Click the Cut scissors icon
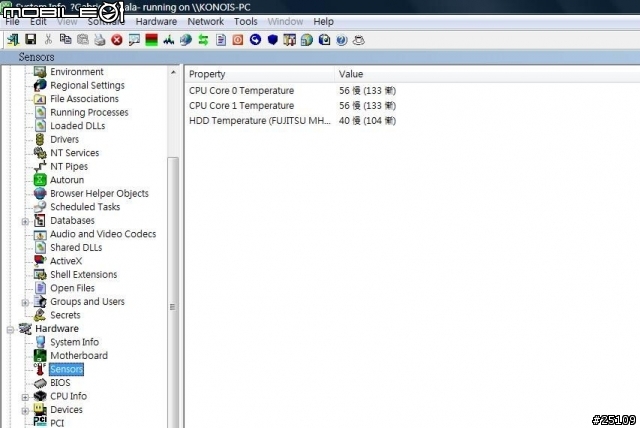Viewport: 640px width, 428px height. (48, 40)
